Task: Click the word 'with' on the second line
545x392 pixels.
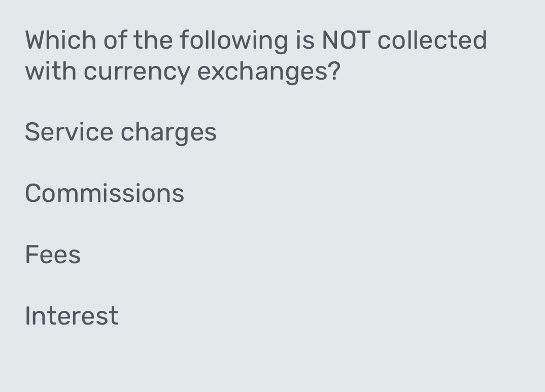Action: [51, 70]
